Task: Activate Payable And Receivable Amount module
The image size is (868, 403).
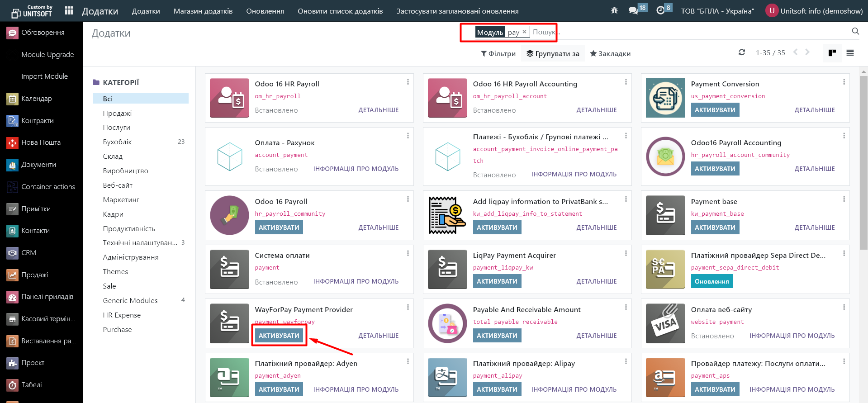Action: coord(497,336)
